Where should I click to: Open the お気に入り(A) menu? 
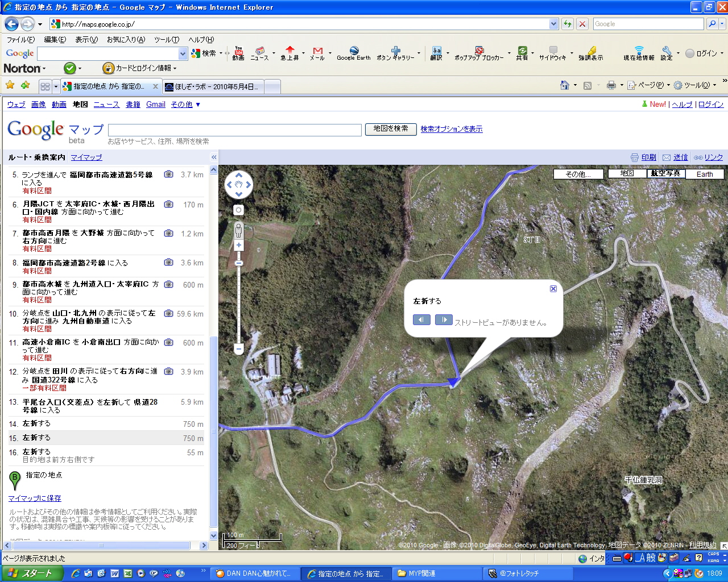tap(126, 40)
